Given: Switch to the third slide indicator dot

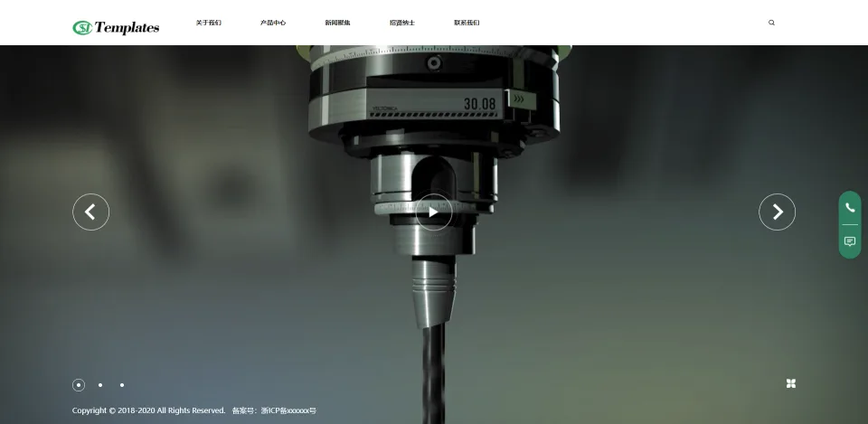Looking at the screenshot, I should point(122,385).
